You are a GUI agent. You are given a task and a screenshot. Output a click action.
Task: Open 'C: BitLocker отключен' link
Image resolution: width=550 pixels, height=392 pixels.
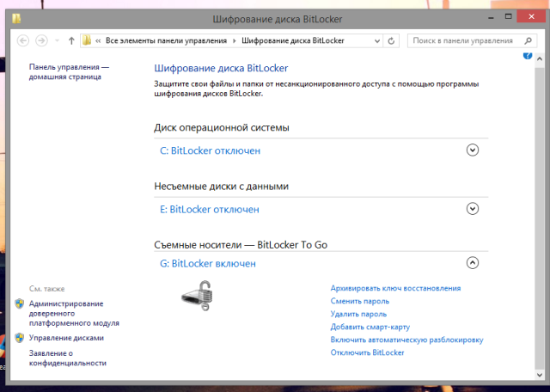(x=210, y=150)
